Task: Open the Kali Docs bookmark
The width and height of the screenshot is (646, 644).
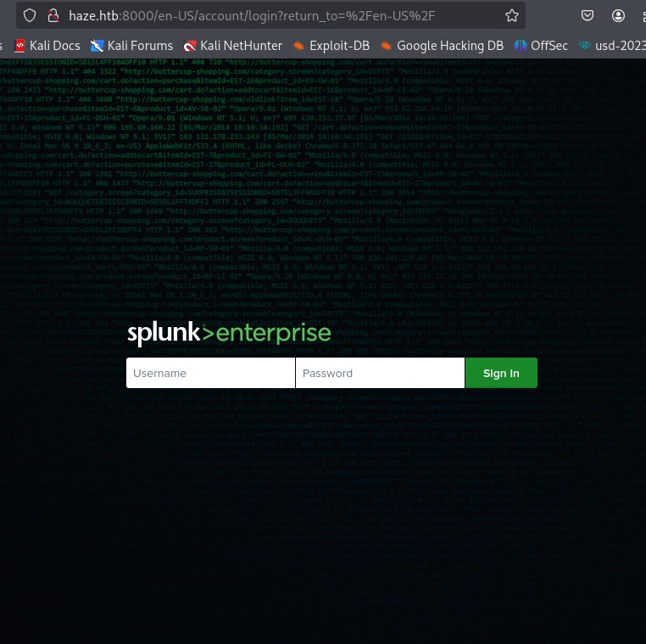Action: point(47,46)
